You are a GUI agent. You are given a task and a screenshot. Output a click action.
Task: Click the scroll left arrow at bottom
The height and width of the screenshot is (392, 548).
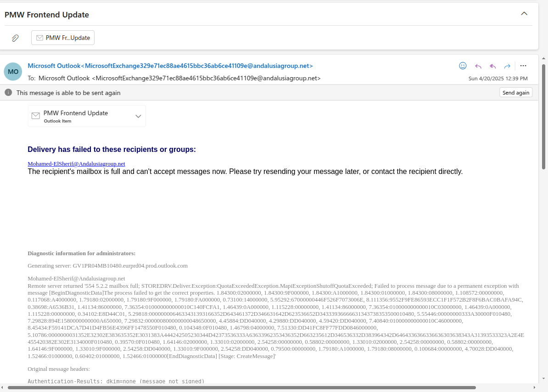click(3, 388)
